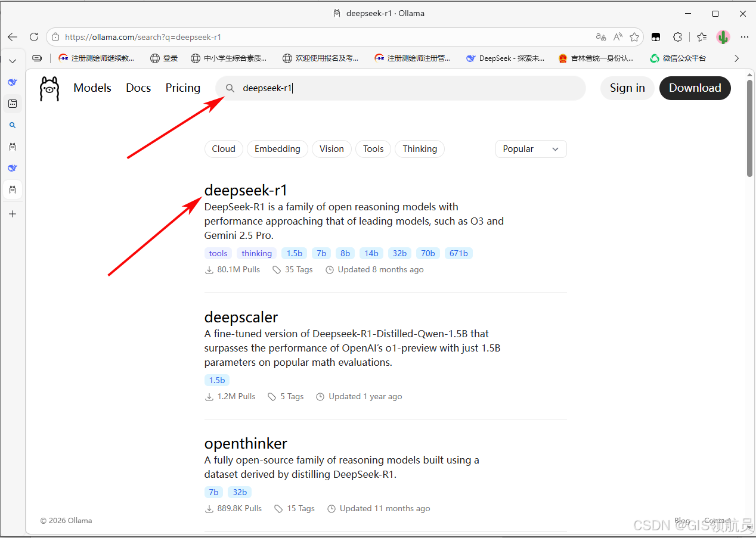Screen dimensions: 756x538
Task: Open the browser Settings and more menu
Action: point(744,37)
